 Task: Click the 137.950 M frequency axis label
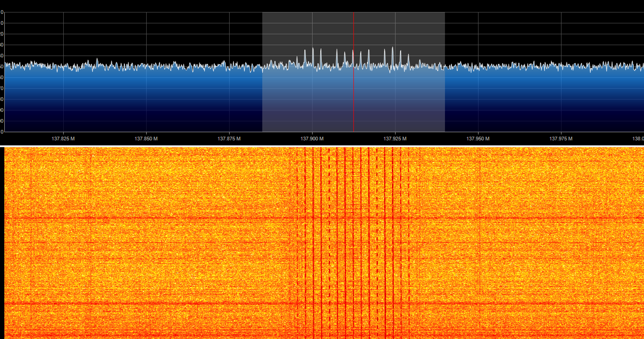pyautogui.click(x=478, y=139)
